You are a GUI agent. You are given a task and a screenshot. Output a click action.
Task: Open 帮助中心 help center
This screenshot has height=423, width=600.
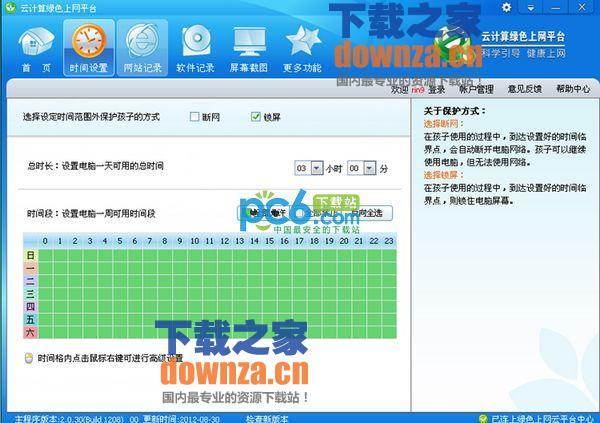573,89
